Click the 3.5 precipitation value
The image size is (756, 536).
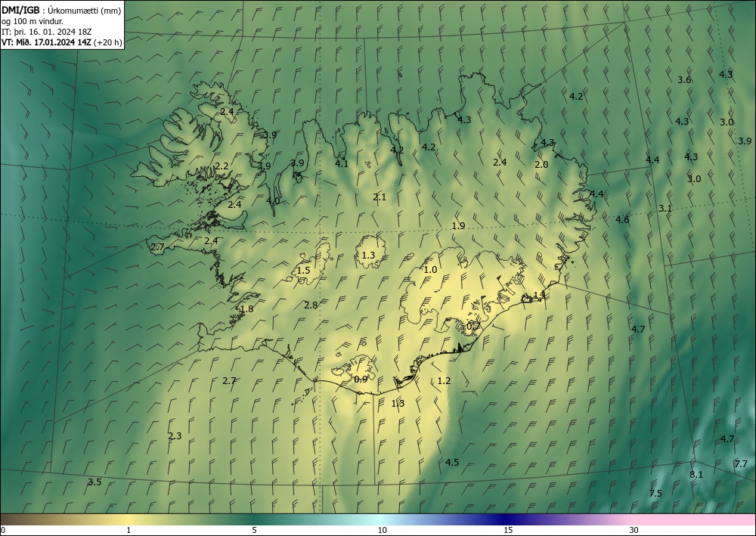[94, 482]
